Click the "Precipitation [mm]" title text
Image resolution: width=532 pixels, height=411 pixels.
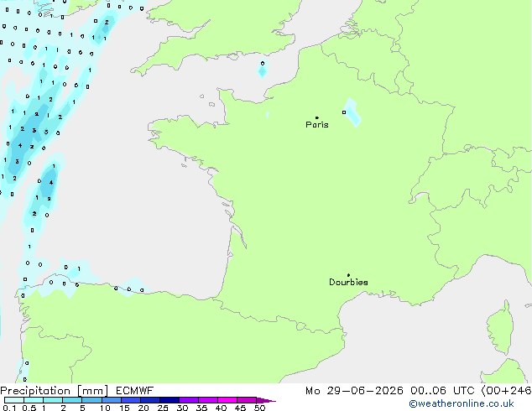coord(55,391)
